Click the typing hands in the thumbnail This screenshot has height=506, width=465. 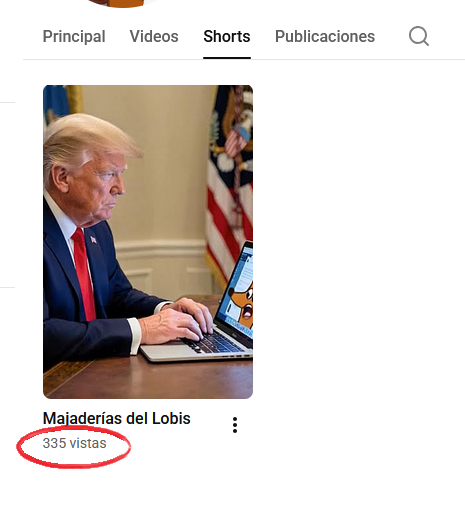click(x=178, y=319)
